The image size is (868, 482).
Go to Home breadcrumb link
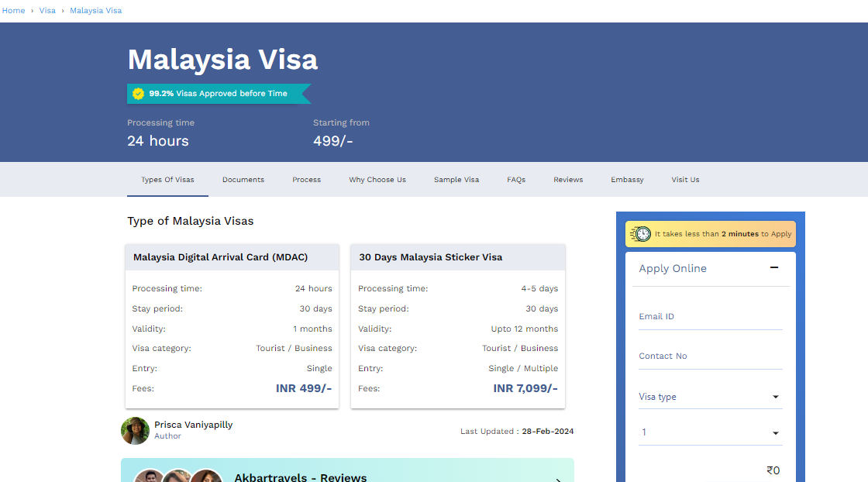13,11
